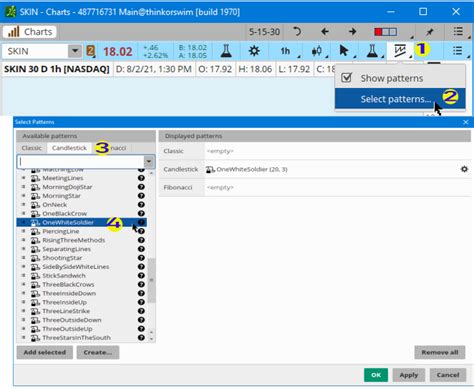Expand the SeparatingLines tree node
Image resolution: width=474 pixels, height=389 pixels.
click(23, 249)
